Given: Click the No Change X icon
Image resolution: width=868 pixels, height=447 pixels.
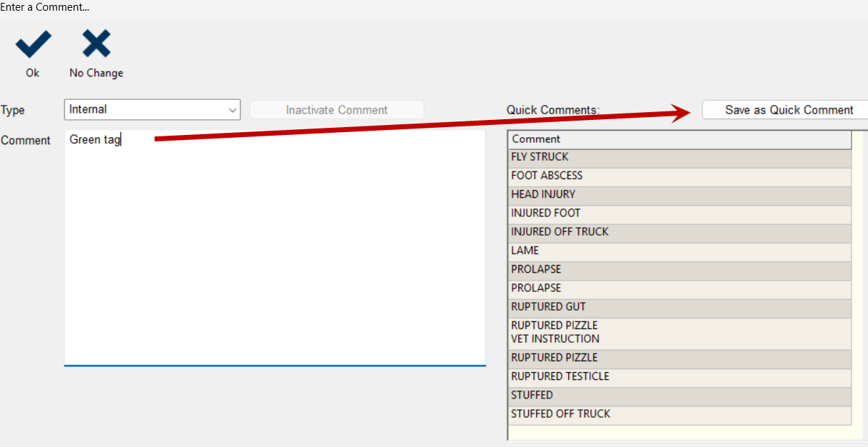Looking at the screenshot, I should 96,45.
